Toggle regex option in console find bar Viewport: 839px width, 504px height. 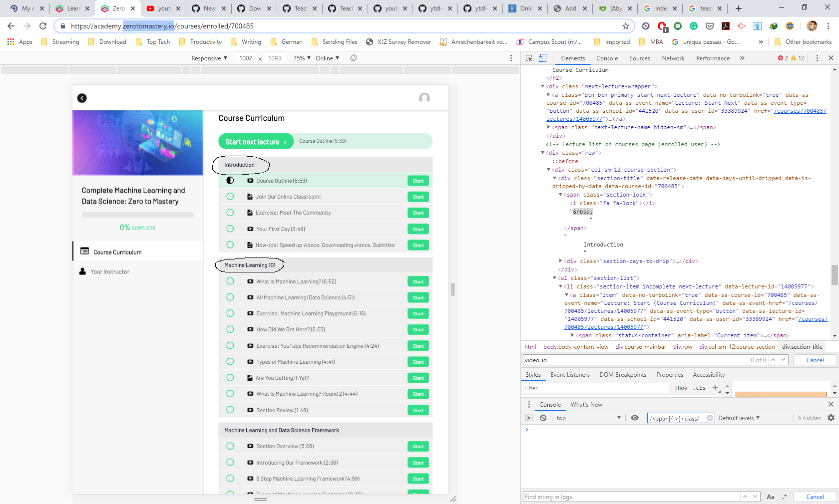(x=785, y=497)
